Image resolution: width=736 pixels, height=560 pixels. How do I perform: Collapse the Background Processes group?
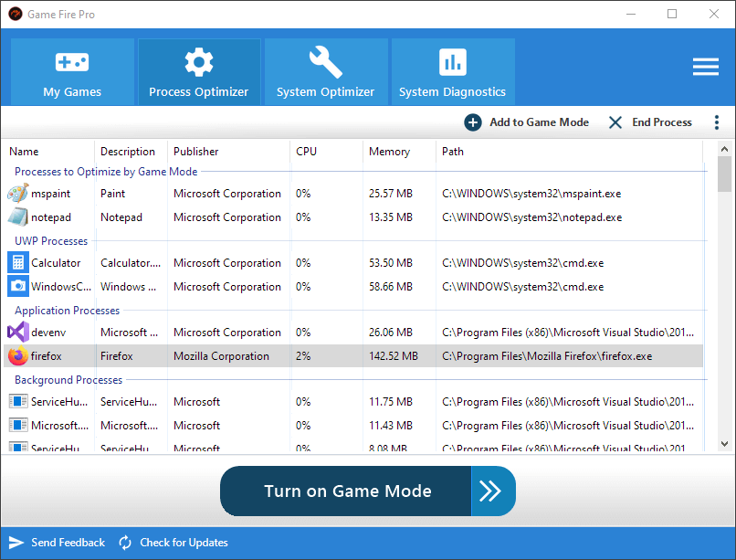[68, 380]
